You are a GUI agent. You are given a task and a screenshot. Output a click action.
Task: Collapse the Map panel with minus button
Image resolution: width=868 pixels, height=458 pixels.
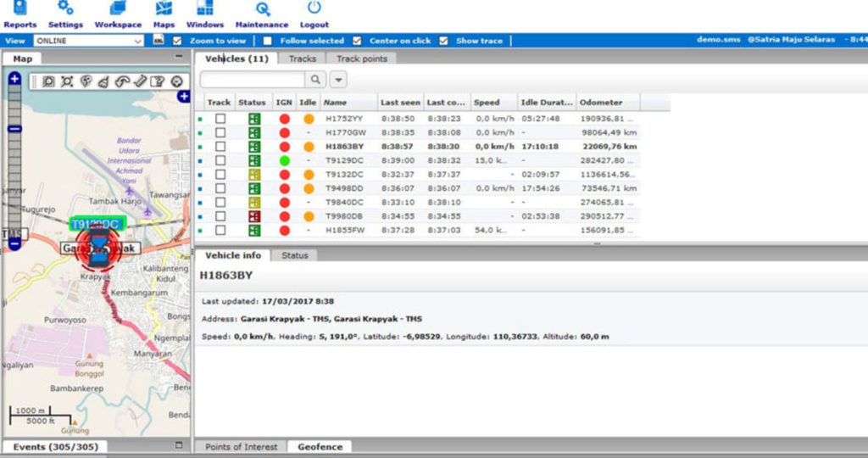coord(178,56)
